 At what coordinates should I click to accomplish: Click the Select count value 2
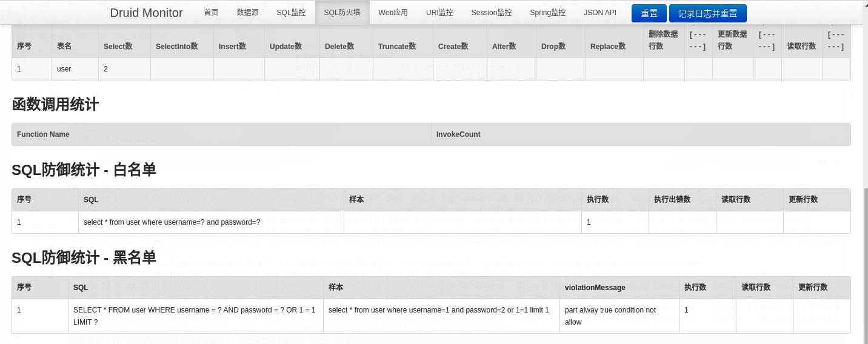124,69
